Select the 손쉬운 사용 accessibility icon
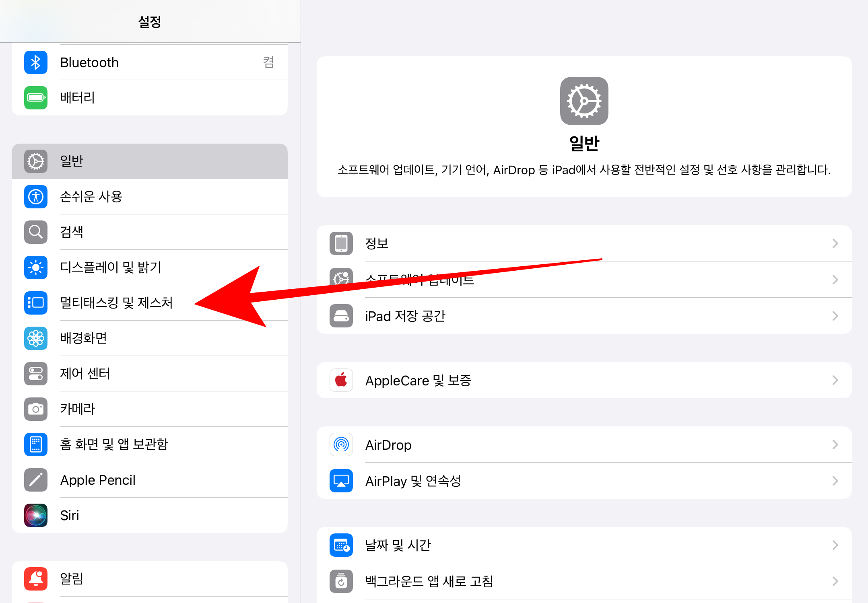 pos(36,197)
